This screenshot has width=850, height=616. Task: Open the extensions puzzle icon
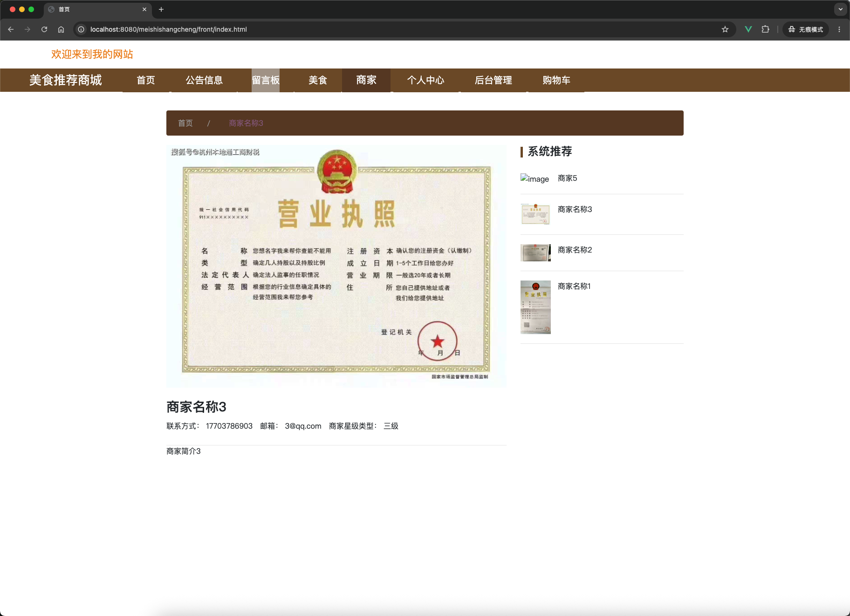765,29
